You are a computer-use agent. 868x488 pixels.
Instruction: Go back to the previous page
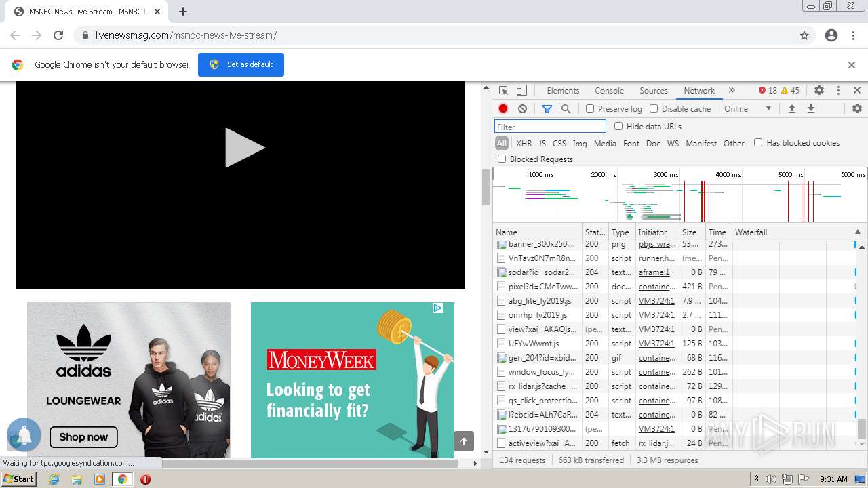15,35
